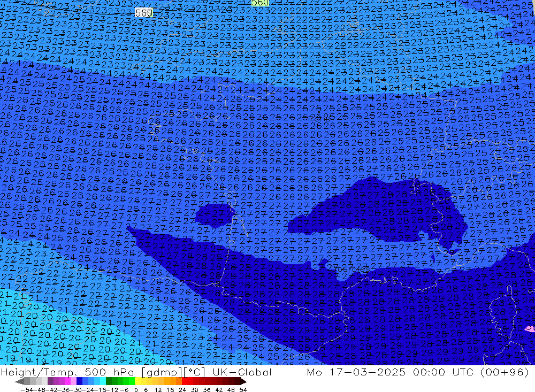The image size is (535, 392).
Task: Click the '[gdmp]' unit label
Action: tap(162, 372)
